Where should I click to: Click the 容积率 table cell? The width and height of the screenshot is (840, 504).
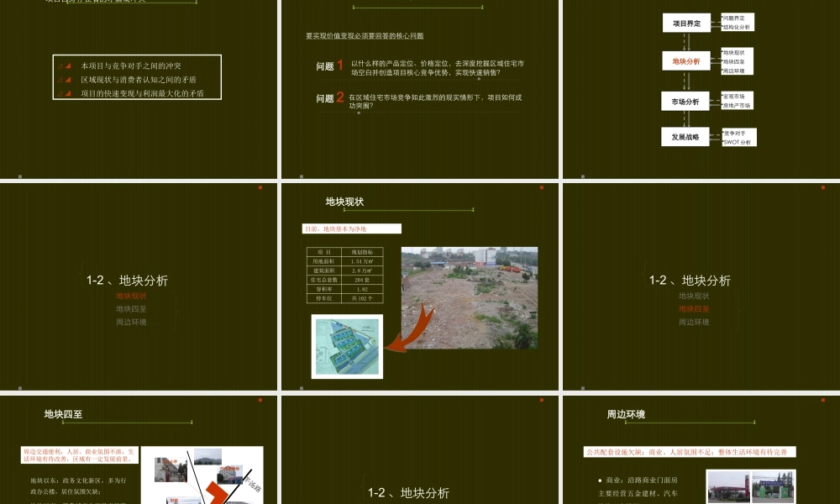(x=323, y=289)
